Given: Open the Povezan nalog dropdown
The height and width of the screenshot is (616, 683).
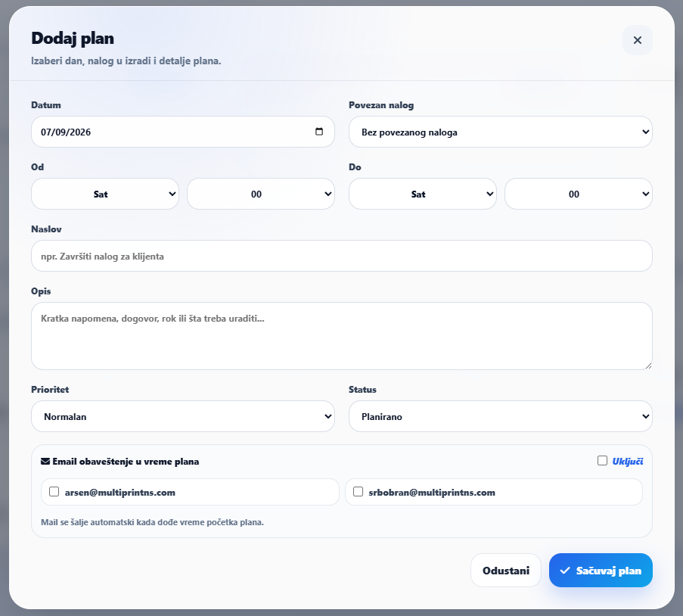Looking at the screenshot, I should click(501, 132).
